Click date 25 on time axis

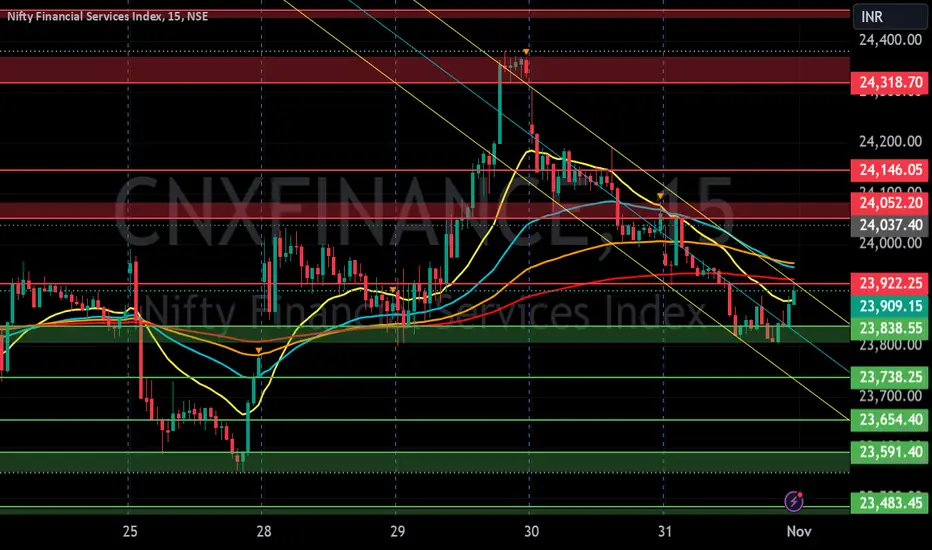pyautogui.click(x=130, y=531)
